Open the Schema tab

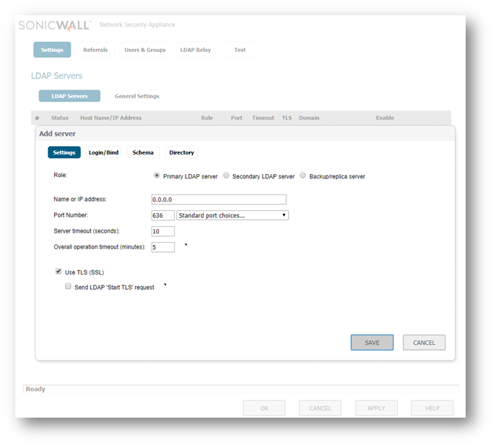click(143, 152)
